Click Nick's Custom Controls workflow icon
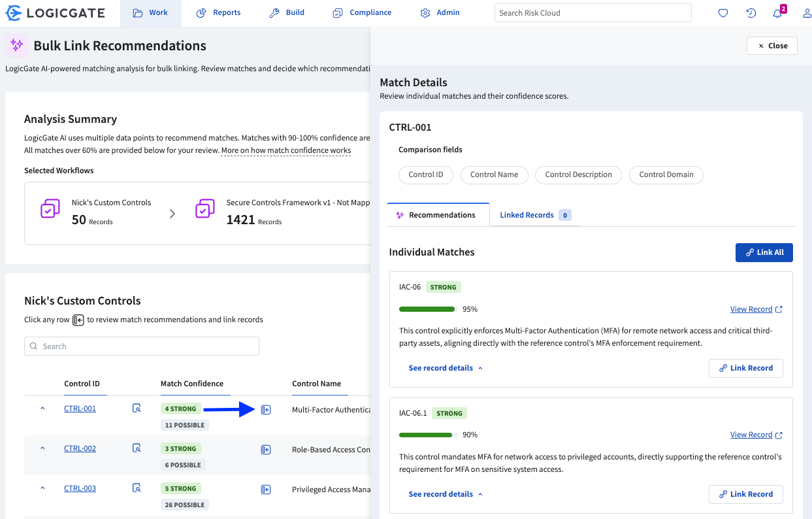The height and width of the screenshot is (519, 812). 50,209
